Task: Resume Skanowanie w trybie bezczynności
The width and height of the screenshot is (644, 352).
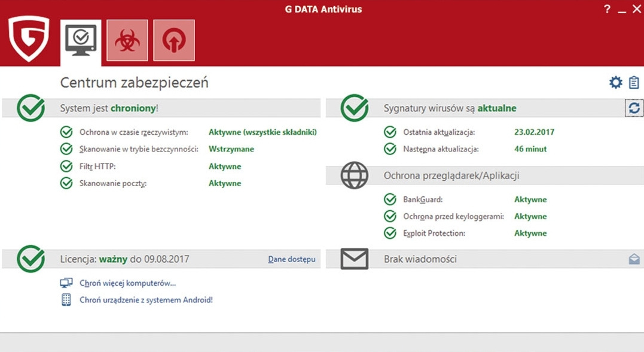Action: (231, 148)
